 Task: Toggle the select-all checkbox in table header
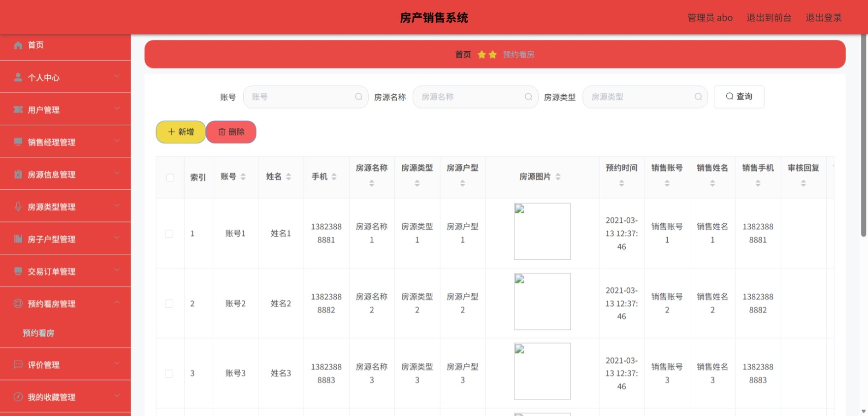[170, 177]
